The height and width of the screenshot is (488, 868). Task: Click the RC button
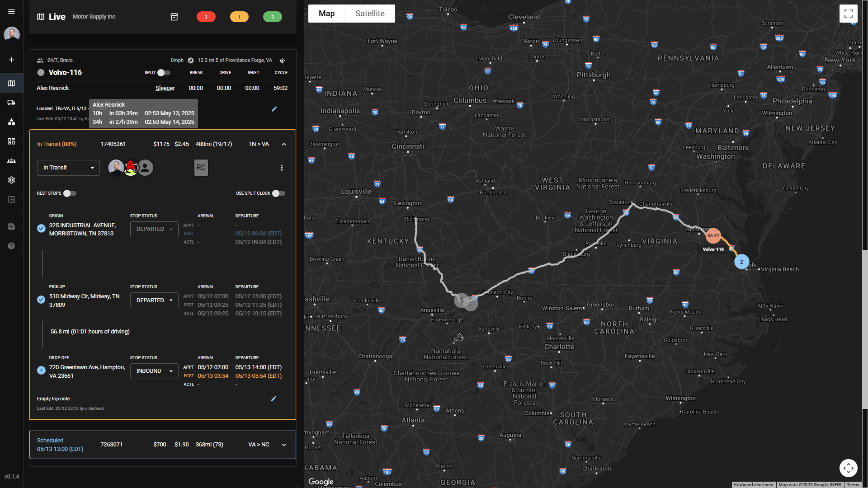[x=201, y=168]
